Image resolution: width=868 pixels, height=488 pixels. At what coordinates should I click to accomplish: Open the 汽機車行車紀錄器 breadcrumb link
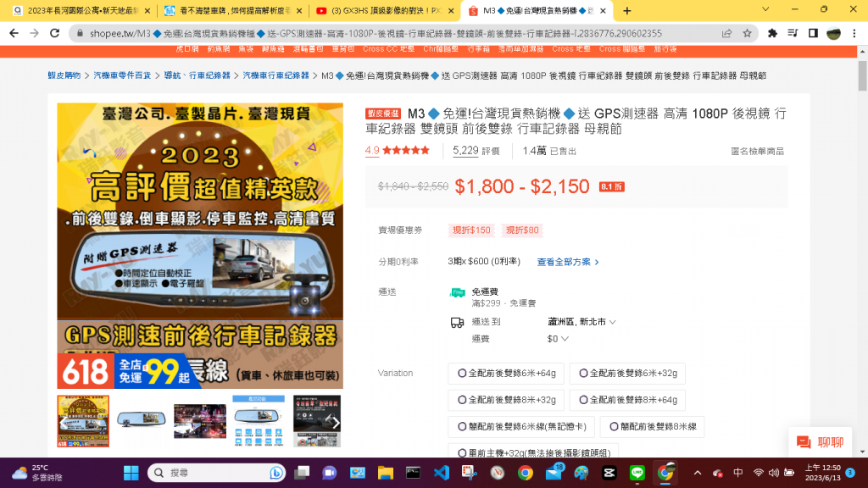click(275, 75)
